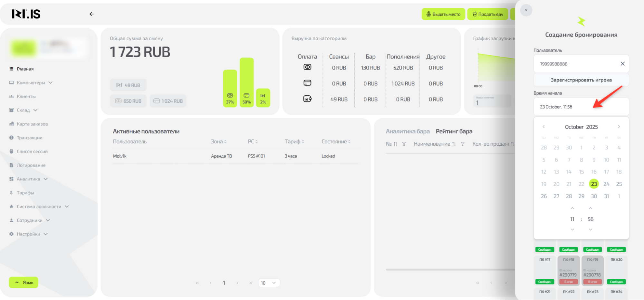Open Транзакции in the sidebar
644x300 pixels.
[x=30, y=138]
